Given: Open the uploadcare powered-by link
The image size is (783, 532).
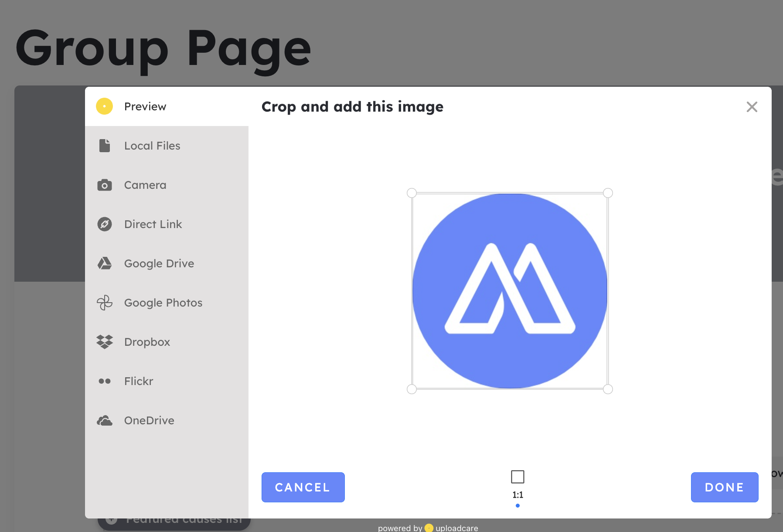Looking at the screenshot, I should coord(428,528).
